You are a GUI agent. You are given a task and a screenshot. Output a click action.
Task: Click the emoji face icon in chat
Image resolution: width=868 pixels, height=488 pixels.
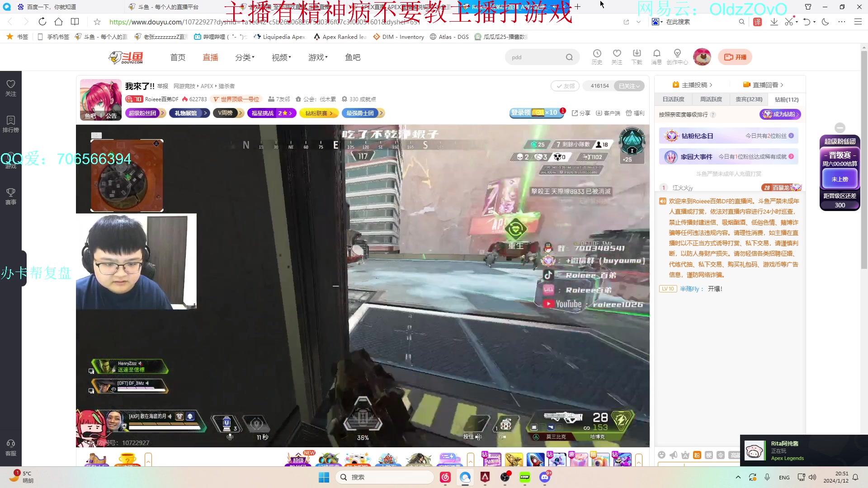[662, 455]
